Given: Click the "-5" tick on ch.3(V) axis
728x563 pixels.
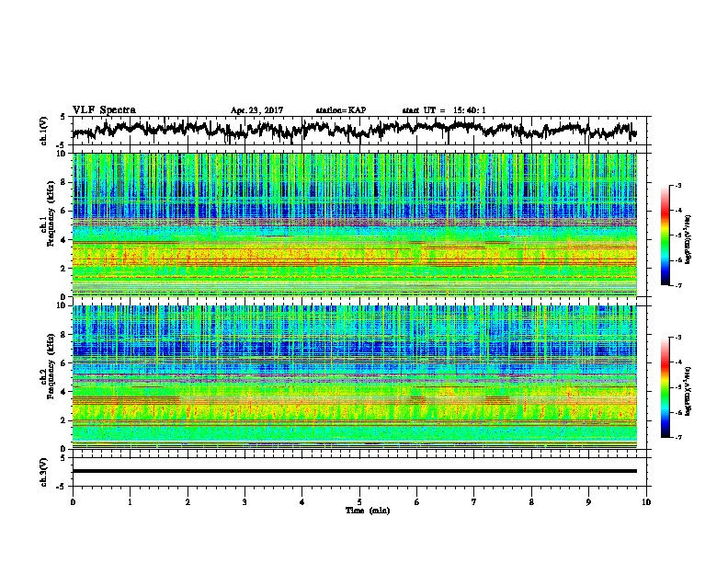Looking at the screenshot, I should tap(62, 487).
